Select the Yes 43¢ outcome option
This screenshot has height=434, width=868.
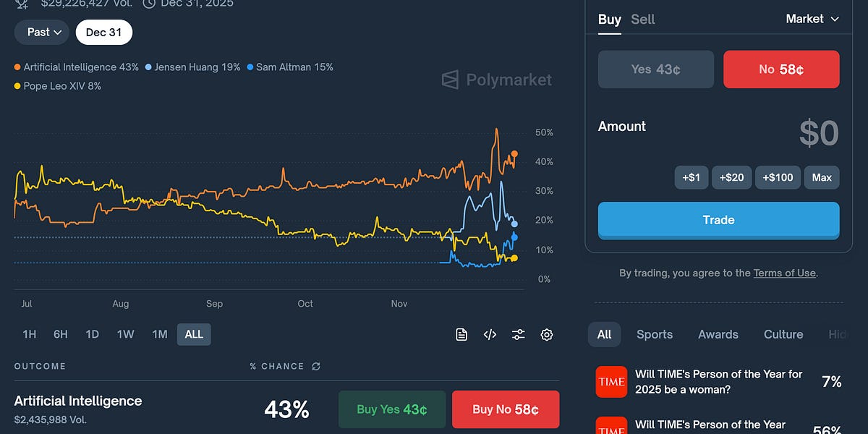coord(655,69)
